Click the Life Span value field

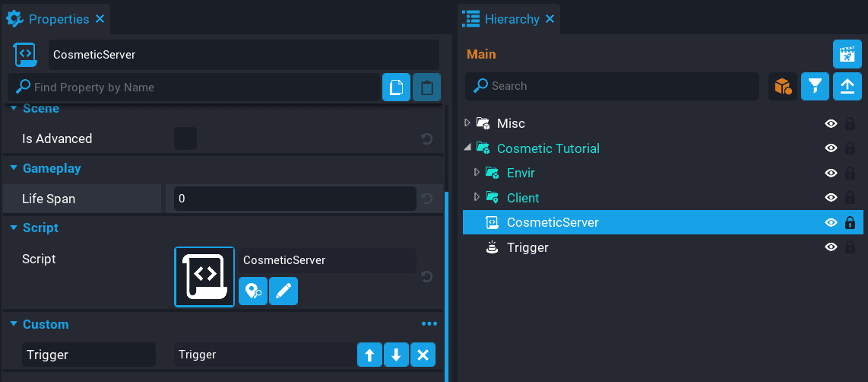[x=294, y=199]
